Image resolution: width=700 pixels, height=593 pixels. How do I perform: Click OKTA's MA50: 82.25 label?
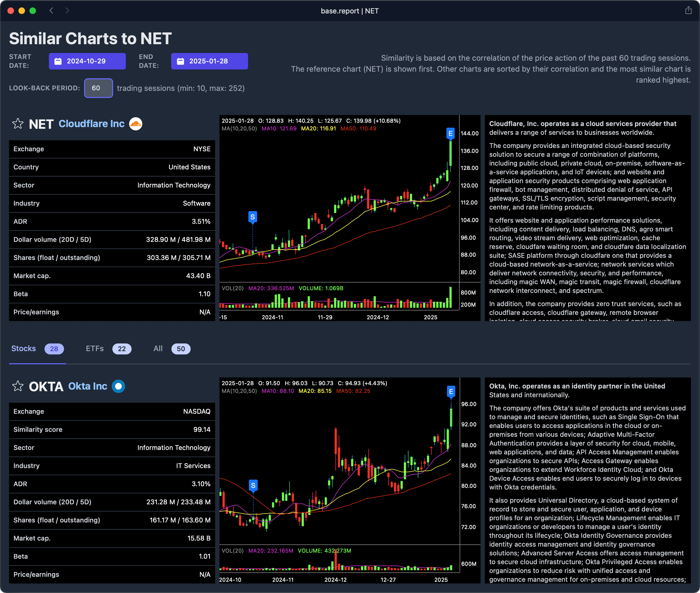click(353, 391)
